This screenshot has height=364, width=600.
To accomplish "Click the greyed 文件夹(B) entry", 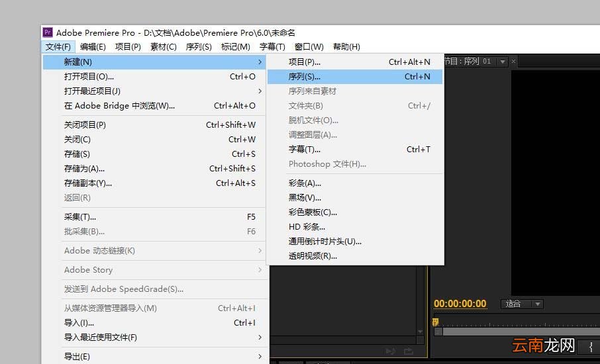I will 355,105.
